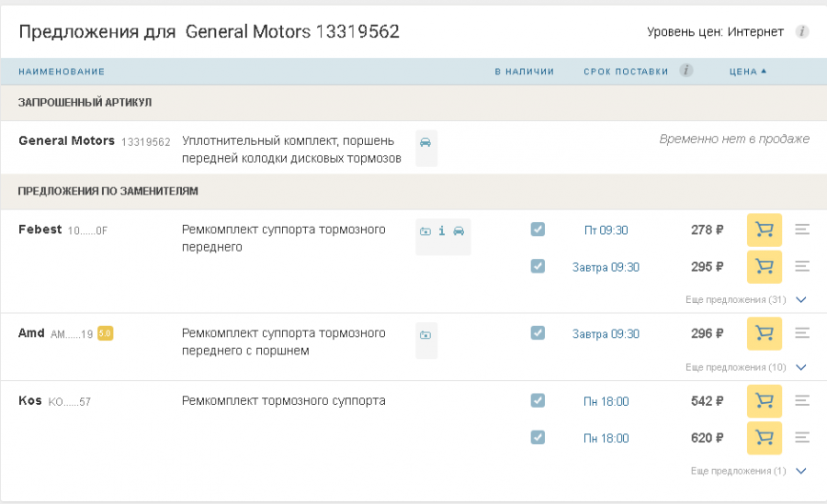Image resolution: width=827 pixels, height=504 pixels.
Task: Click car applicability icon for General Motors 13319562
Action: [x=425, y=142]
